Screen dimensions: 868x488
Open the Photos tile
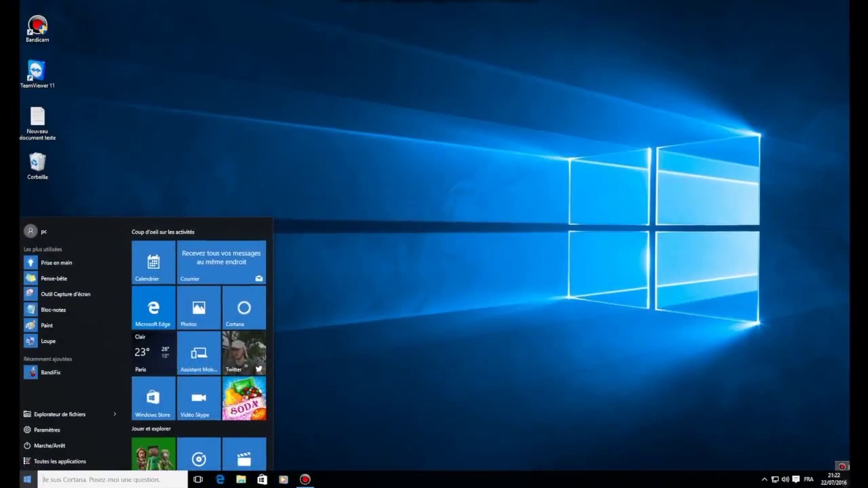coord(199,307)
